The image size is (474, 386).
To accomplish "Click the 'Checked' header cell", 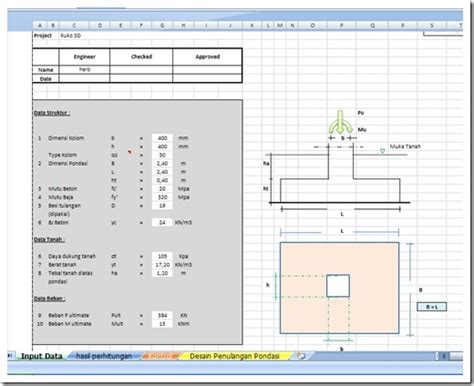I will click(141, 57).
